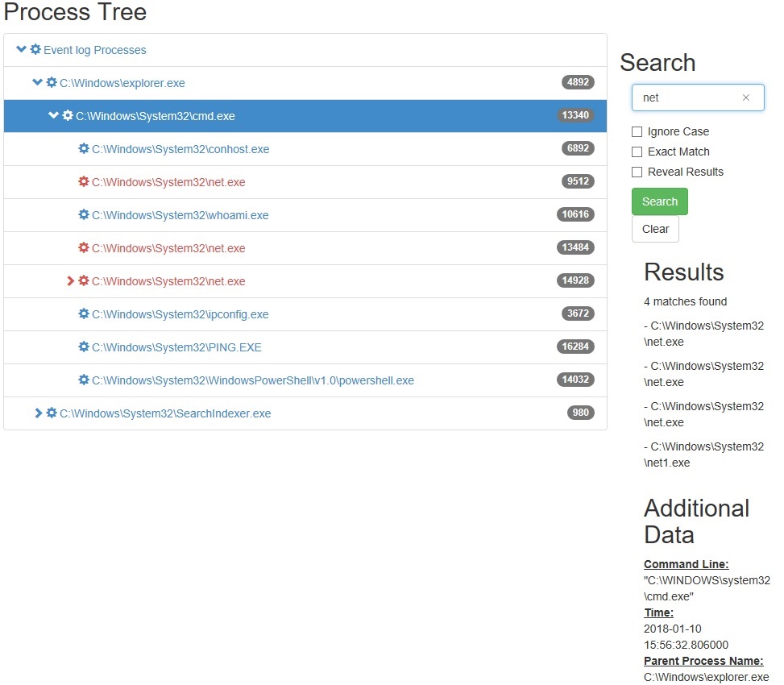Clear search box with the X icon
The height and width of the screenshot is (685, 784).
[x=745, y=98]
